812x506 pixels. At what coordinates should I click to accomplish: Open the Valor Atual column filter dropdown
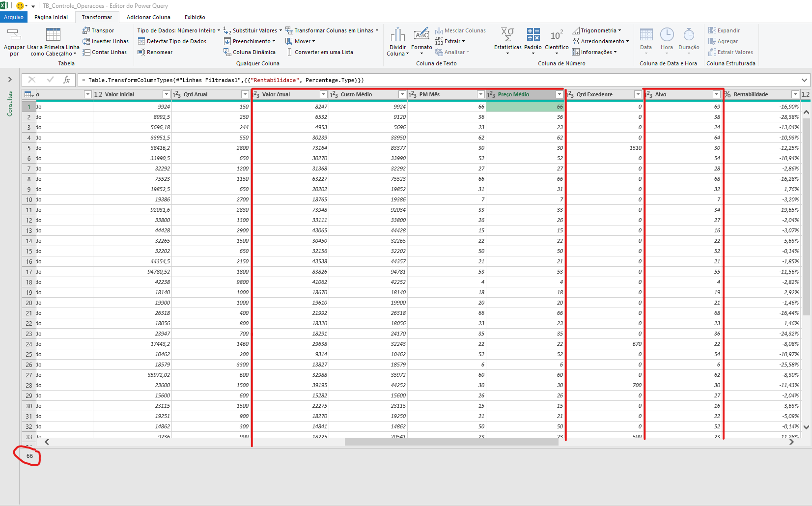click(x=323, y=94)
